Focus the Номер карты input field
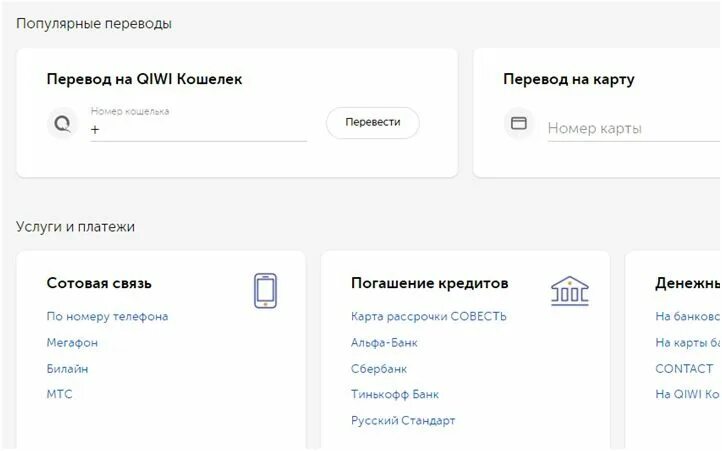The height and width of the screenshot is (451, 722). pos(634,129)
